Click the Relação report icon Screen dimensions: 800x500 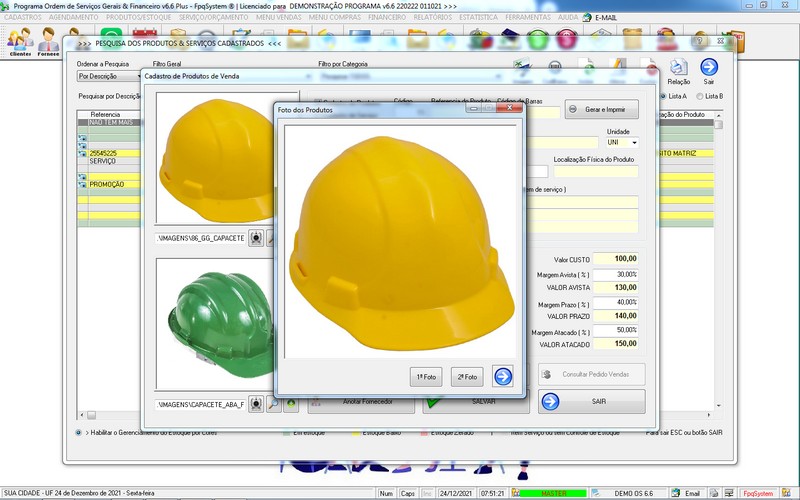(x=679, y=68)
